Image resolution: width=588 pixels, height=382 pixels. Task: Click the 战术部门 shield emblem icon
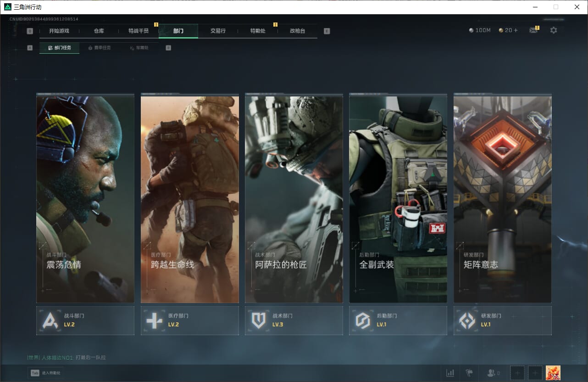pos(259,320)
